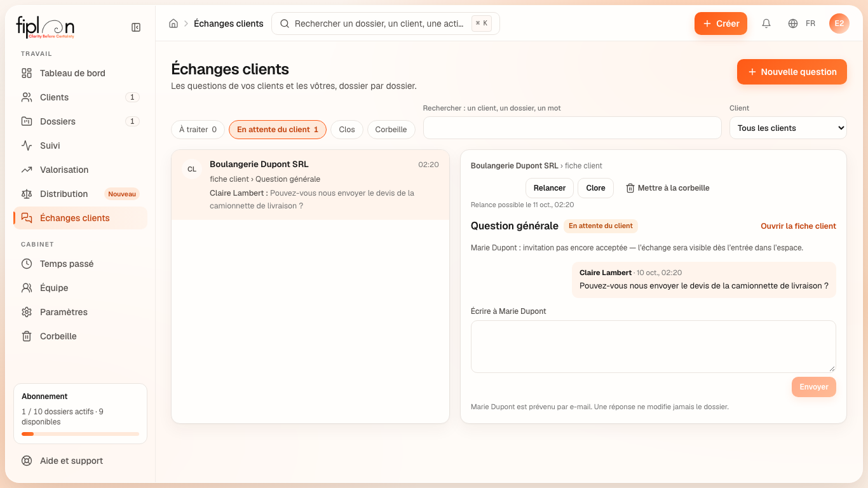Screen dimensions: 868x488
Task: Select the Boulangerie Dupont SRL conversation row
Action: (x=310, y=185)
